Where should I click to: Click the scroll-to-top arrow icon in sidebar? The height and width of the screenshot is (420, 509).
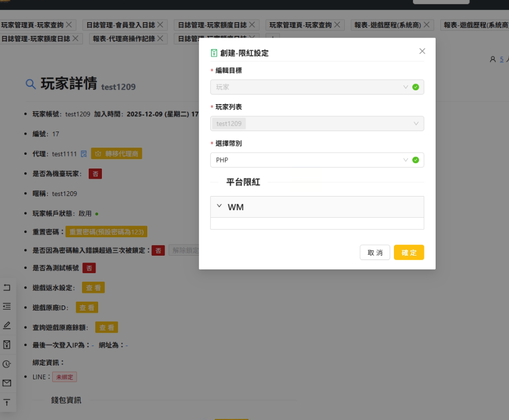7,402
